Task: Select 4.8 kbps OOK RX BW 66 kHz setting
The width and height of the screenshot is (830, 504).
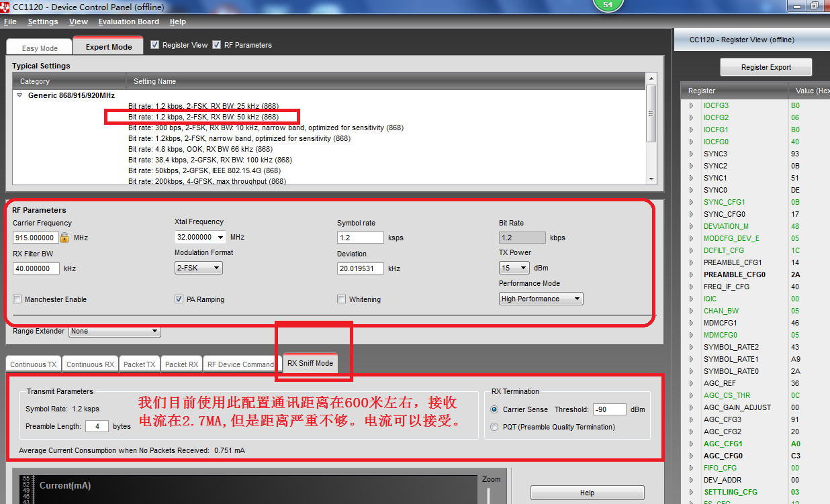Action: click(x=200, y=149)
